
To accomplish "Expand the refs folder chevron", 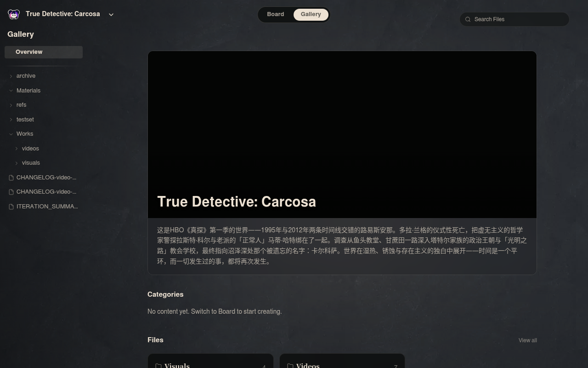I will (x=11, y=105).
